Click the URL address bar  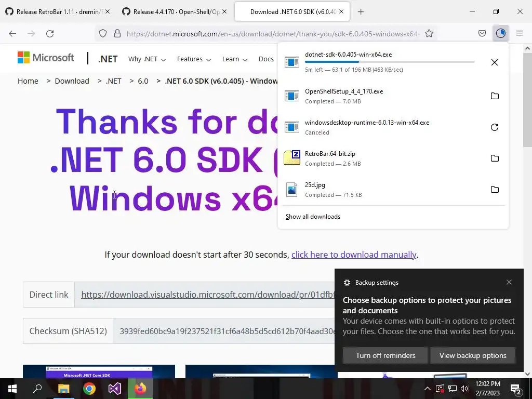click(272, 34)
